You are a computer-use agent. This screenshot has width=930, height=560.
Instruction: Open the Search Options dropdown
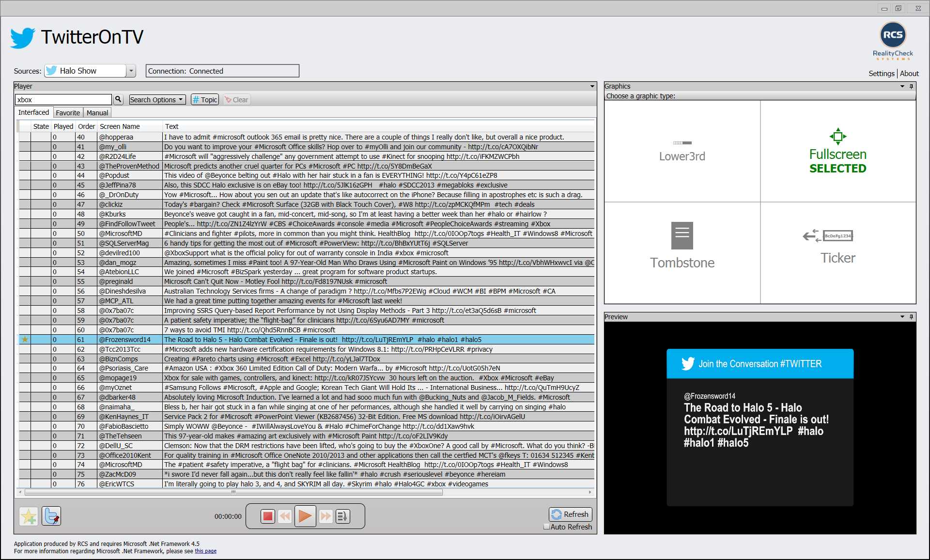(x=157, y=99)
